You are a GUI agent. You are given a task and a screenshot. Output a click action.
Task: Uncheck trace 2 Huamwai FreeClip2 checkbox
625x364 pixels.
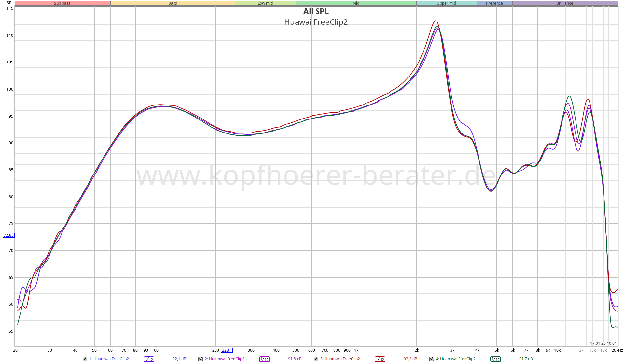(x=201, y=359)
